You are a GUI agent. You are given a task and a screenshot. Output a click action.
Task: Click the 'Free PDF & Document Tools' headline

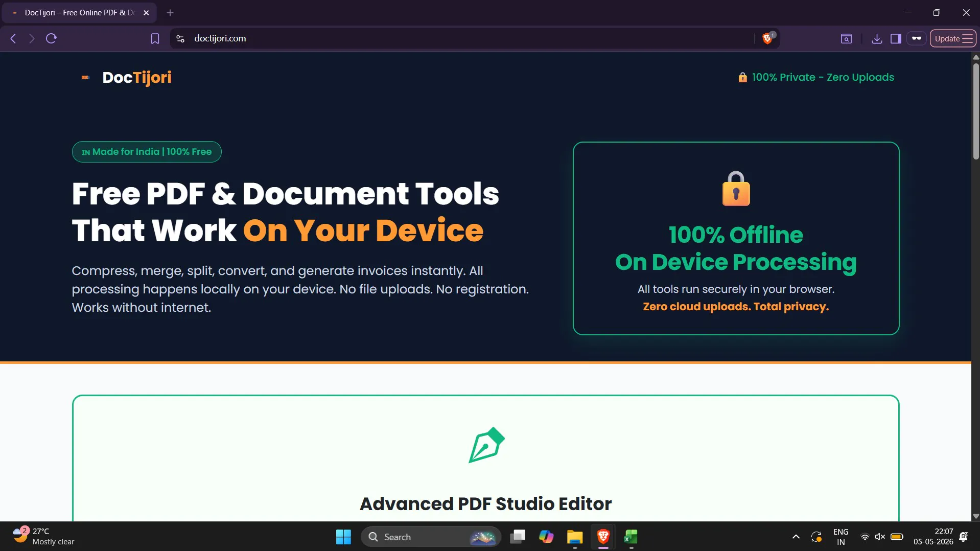coord(286,194)
